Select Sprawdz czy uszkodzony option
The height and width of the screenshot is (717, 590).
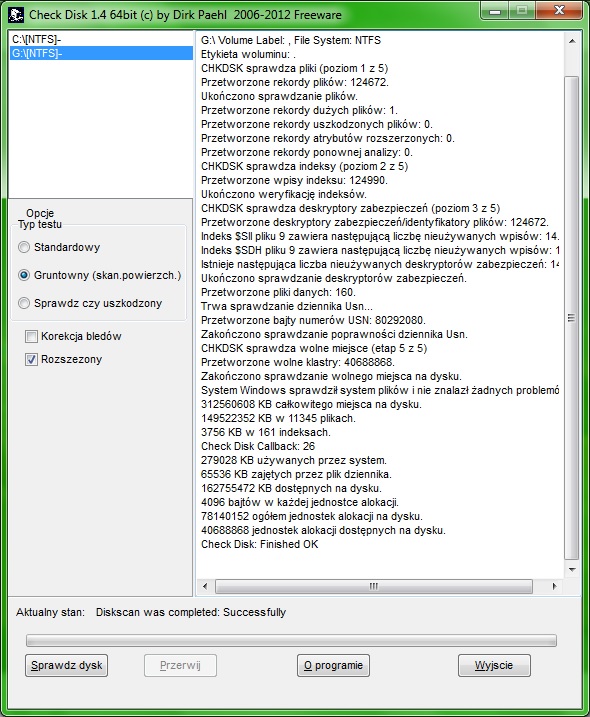point(24,303)
